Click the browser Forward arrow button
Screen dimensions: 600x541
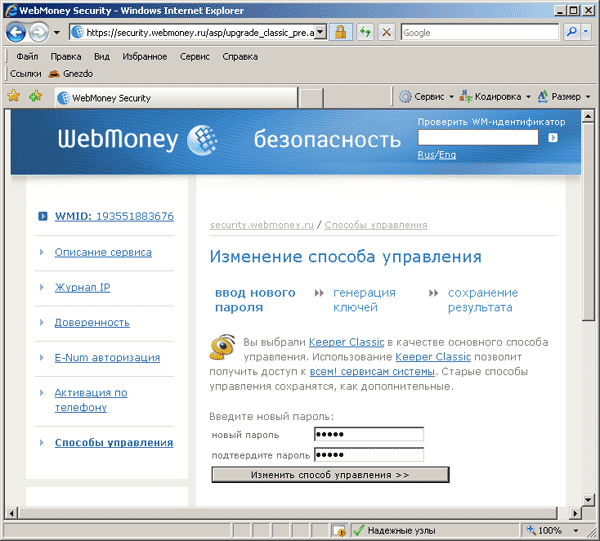(39, 33)
